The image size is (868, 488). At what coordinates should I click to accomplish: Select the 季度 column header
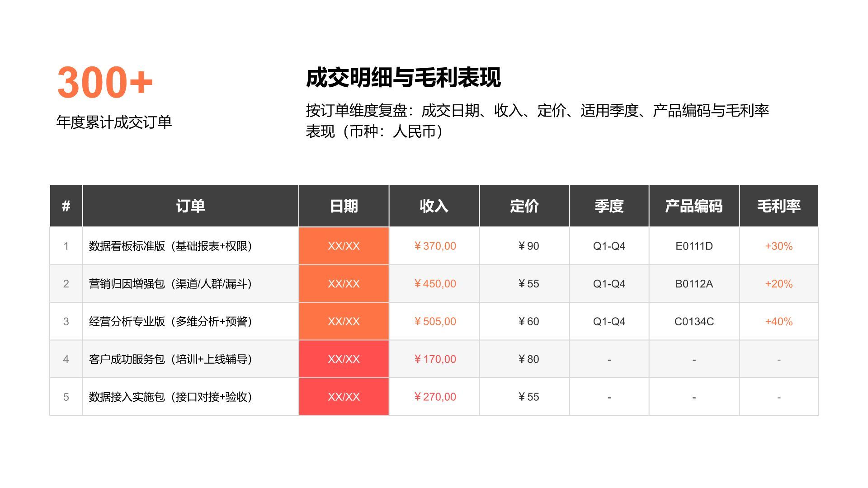pos(609,206)
